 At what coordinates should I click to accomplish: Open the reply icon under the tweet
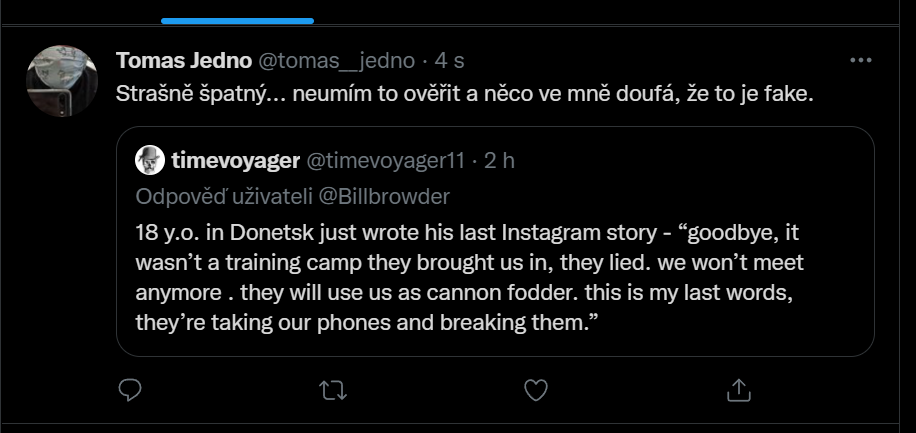[130, 390]
